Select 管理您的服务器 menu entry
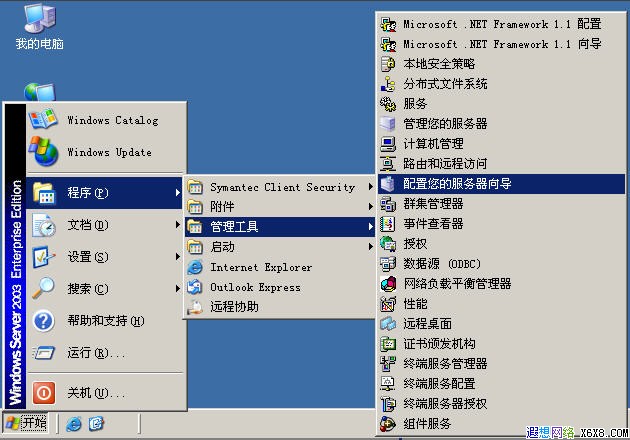This screenshot has width=630, height=440. [501, 124]
